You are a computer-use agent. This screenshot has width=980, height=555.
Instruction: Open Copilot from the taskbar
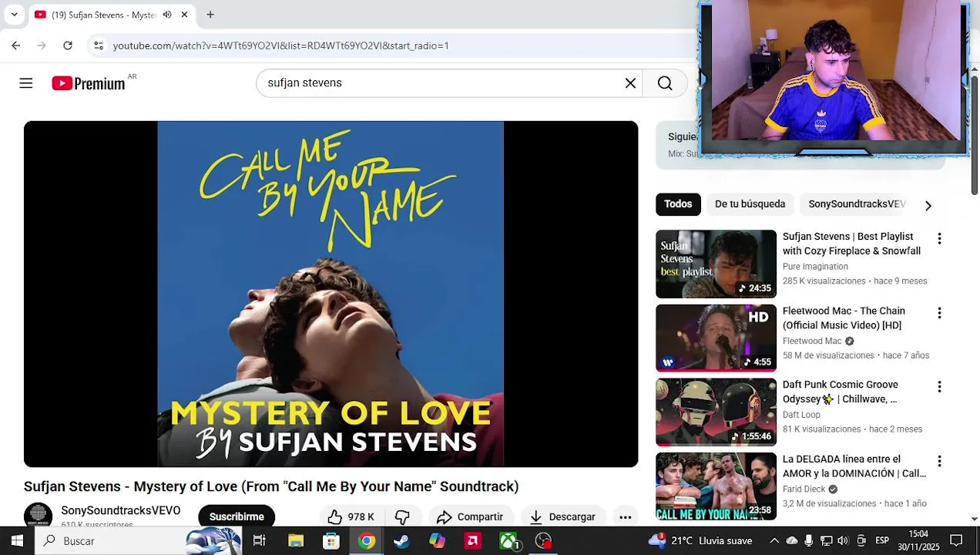pos(437,541)
